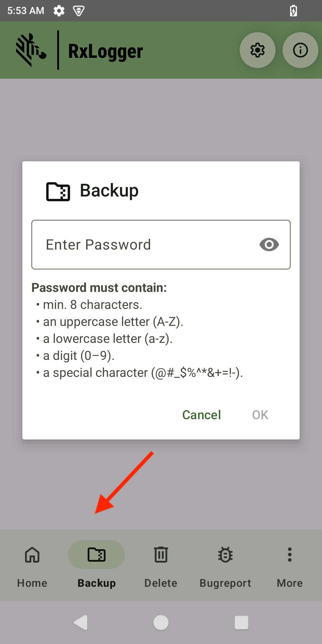Toggle password visibility eye icon
The height and width of the screenshot is (644, 322).
(x=269, y=245)
